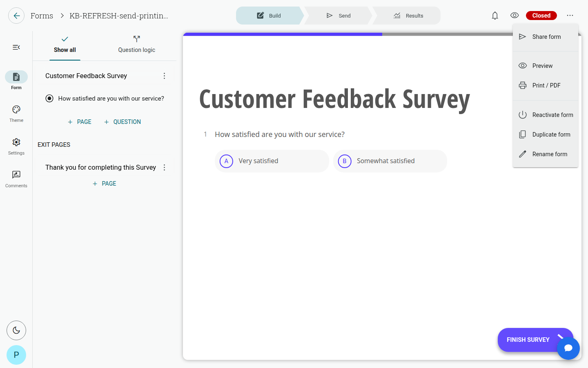Viewport: 588px width, 368px height.
Task: Select Print / PDF menu entry
Action: pos(546,85)
